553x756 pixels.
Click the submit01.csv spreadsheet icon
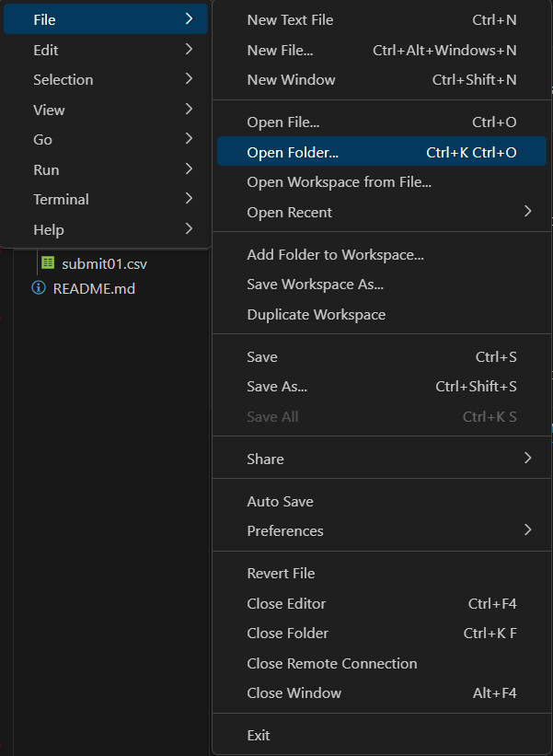[48, 262]
